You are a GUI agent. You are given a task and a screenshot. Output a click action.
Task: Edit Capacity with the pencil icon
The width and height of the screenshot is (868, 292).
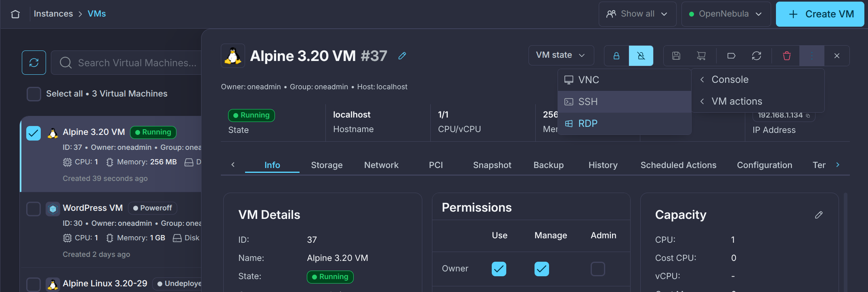[819, 215]
